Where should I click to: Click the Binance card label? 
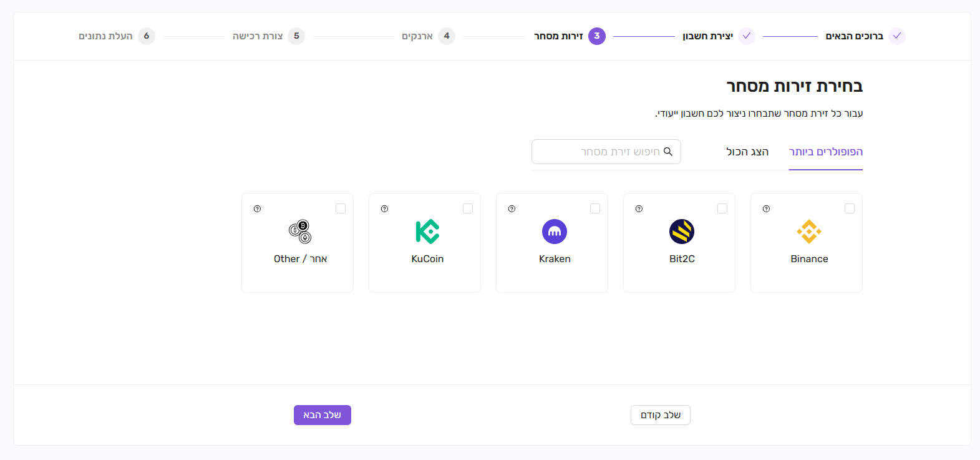click(809, 259)
